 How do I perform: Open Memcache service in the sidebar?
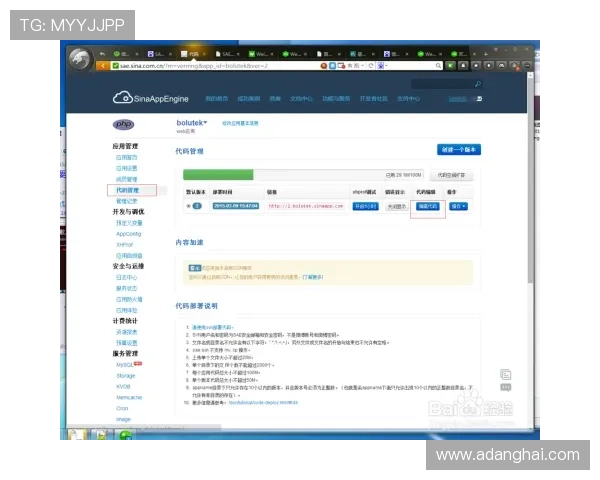pos(129,398)
